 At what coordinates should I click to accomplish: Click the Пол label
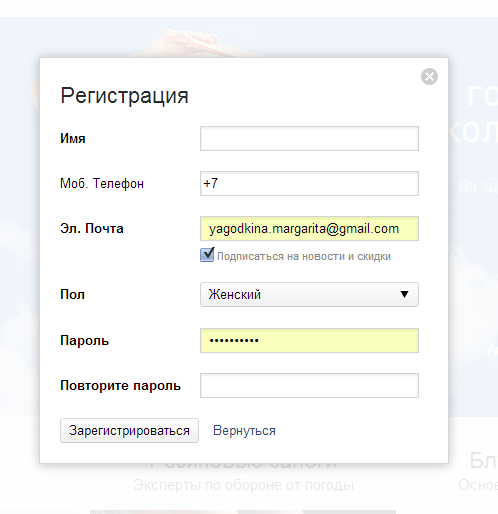pos(72,295)
